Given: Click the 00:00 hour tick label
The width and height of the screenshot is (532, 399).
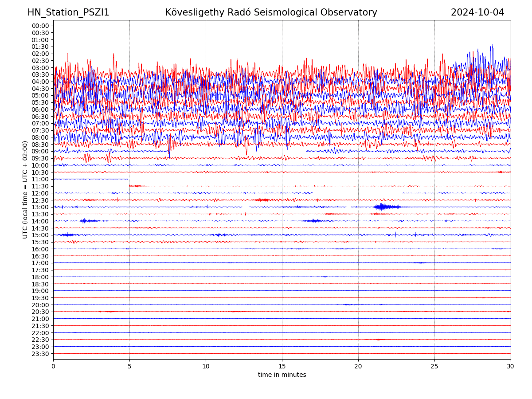Looking at the screenshot, I should [x=40, y=26].
